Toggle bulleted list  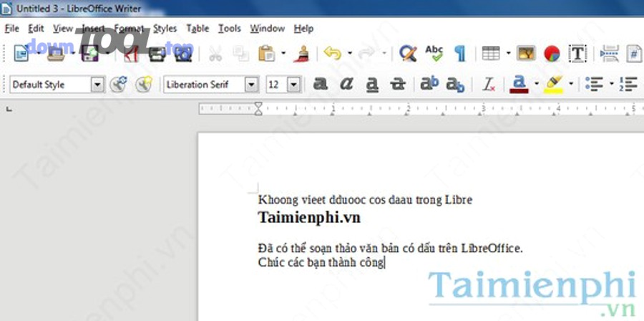tap(594, 85)
